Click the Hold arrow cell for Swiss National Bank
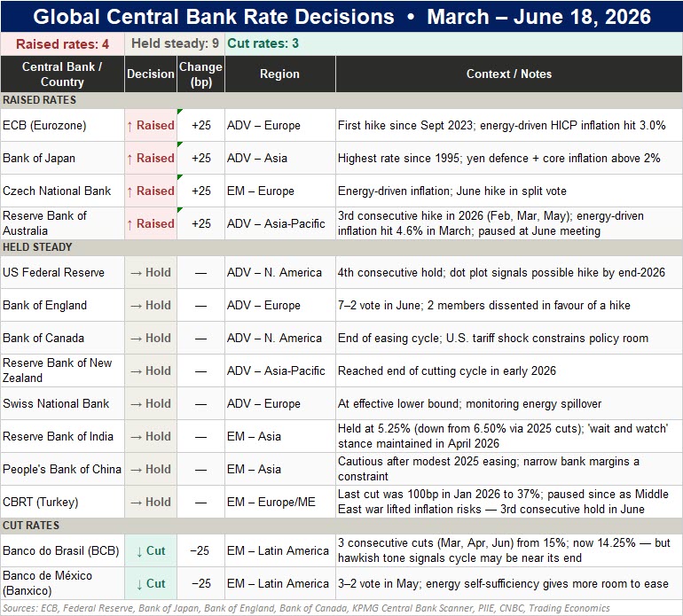This screenshot has height=616, width=683. tap(151, 403)
